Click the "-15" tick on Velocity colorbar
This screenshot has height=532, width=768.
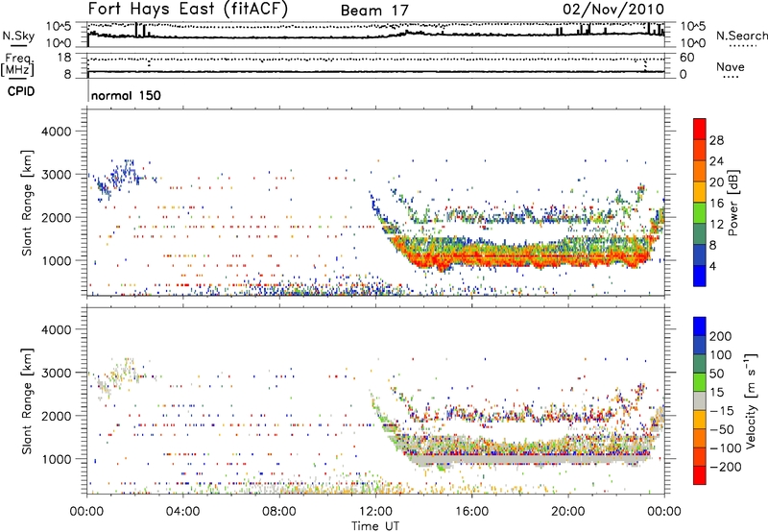pos(721,411)
